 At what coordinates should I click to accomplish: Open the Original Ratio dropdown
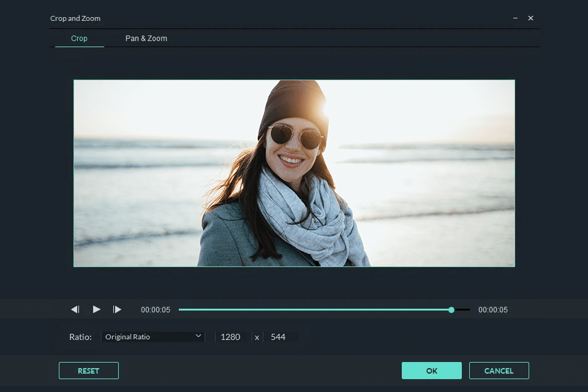pyautogui.click(x=153, y=337)
